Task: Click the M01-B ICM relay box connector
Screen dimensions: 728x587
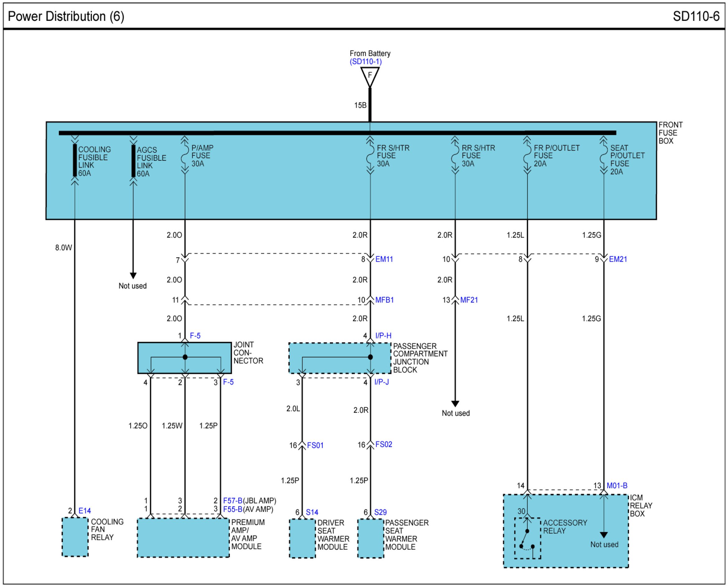Action: [616, 486]
